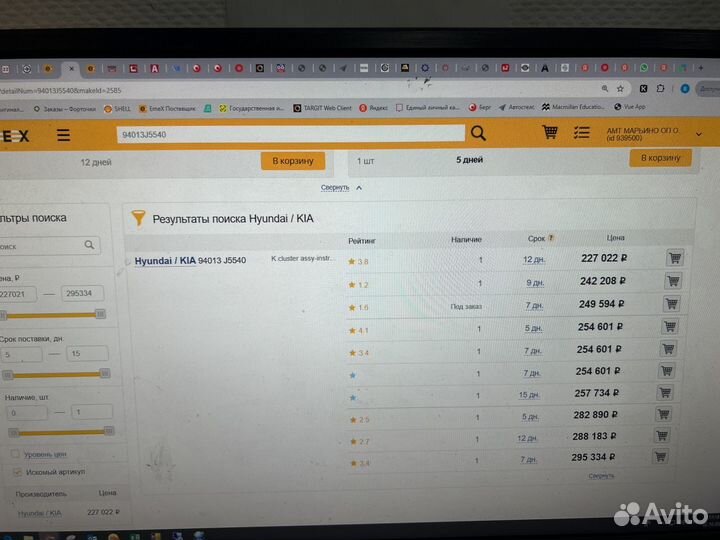
Task: Click the filter search magnifier in the sidebar
Action: (x=90, y=245)
